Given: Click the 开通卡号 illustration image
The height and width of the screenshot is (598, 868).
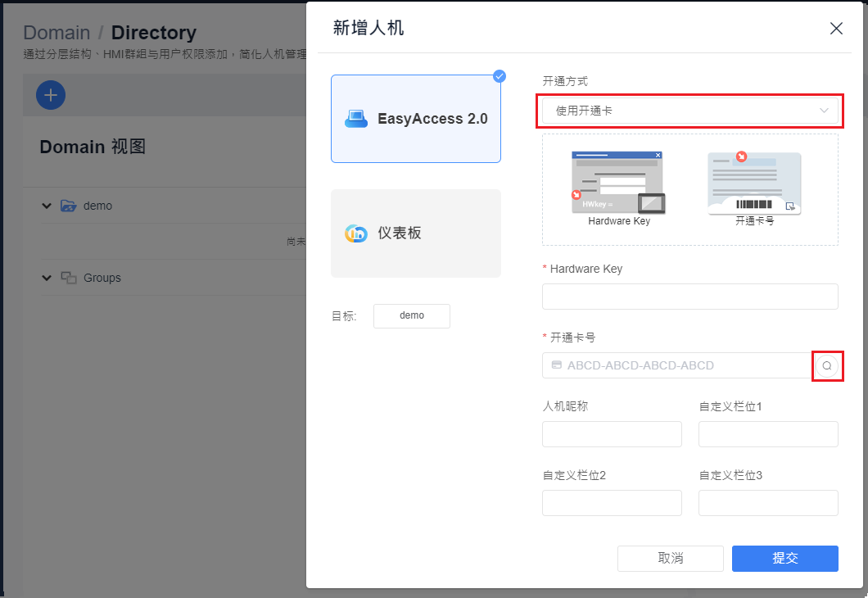Looking at the screenshot, I should [754, 183].
